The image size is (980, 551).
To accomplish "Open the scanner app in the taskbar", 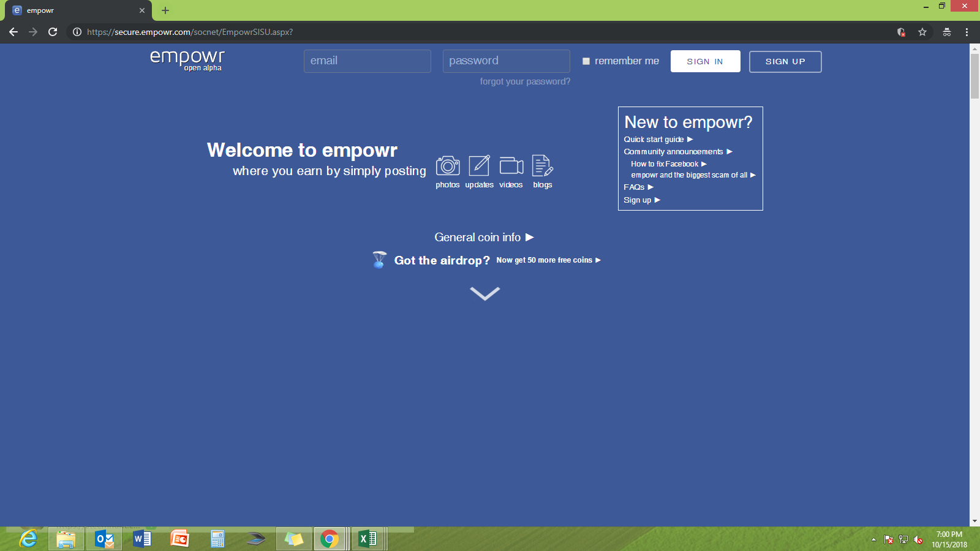I will click(x=256, y=539).
